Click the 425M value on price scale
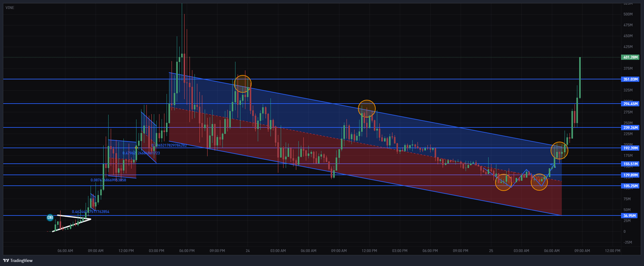This screenshot has width=644, height=266. (x=627, y=47)
